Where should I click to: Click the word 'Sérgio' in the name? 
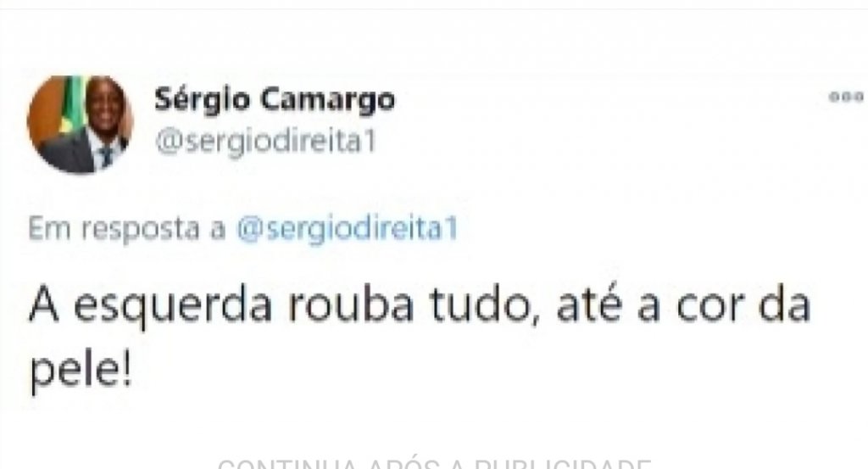pyautogui.click(x=202, y=100)
